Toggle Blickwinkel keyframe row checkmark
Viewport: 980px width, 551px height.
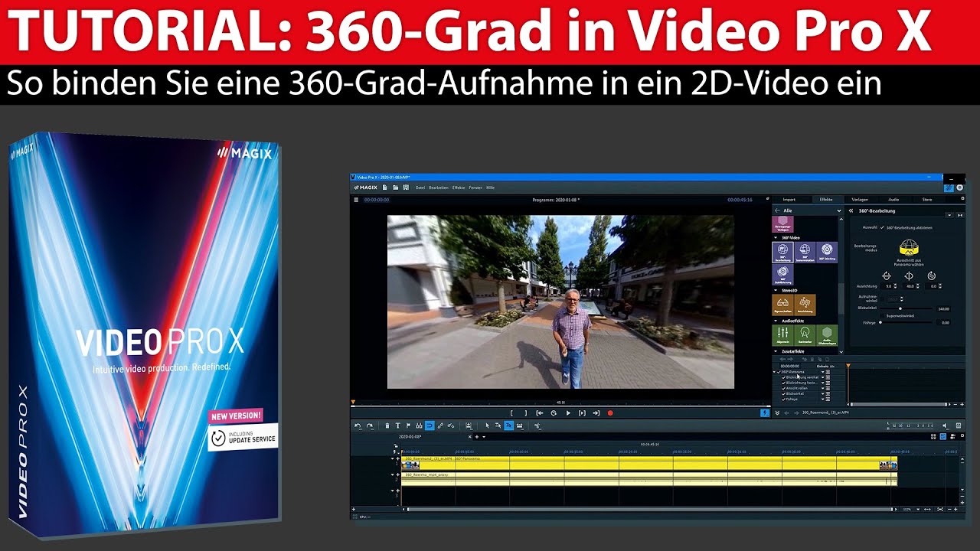(x=783, y=393)
